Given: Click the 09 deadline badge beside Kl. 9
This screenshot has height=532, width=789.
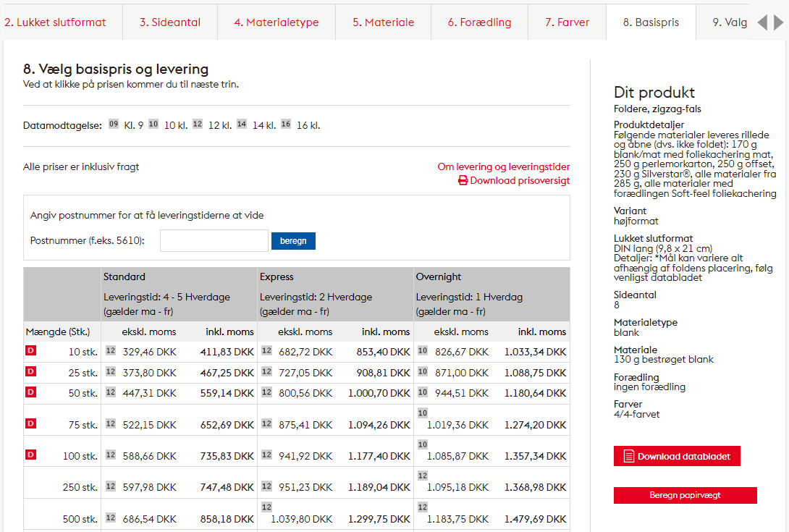Looking at the screenshot, I should [x=114, y=124].
